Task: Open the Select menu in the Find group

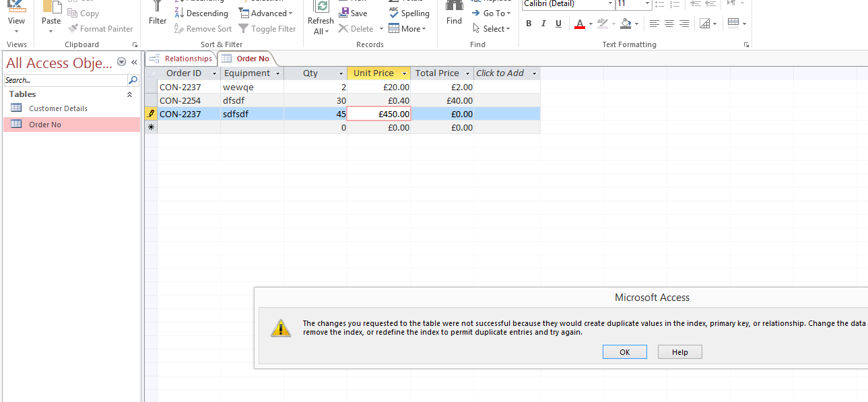Action: [x=491, y=29]
